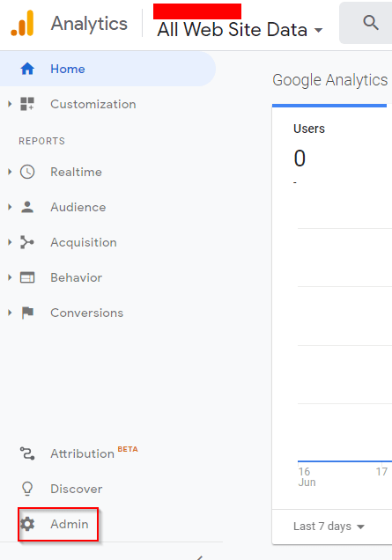This screenshot has height=560, width=392.
Task: Expand the Behavior reports arrow
Action: coord(10,277)
